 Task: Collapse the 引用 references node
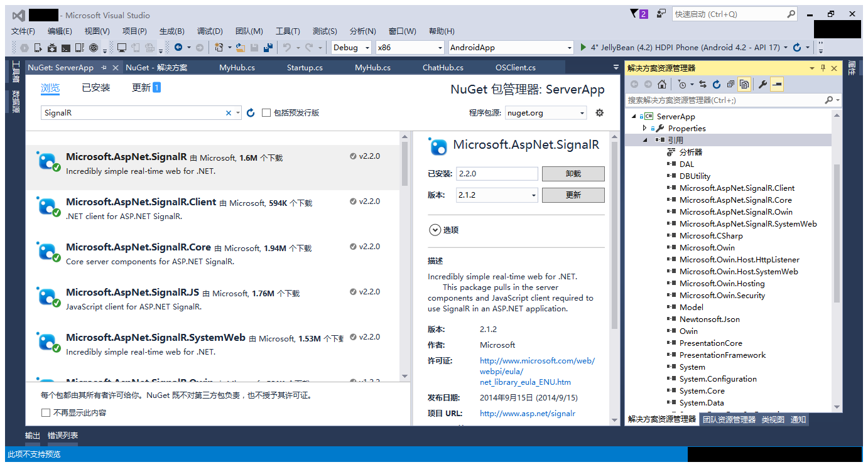click(644, 140)
